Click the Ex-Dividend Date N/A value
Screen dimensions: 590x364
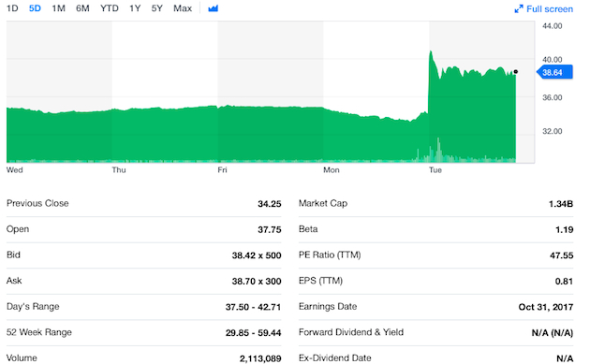[565, 358]
